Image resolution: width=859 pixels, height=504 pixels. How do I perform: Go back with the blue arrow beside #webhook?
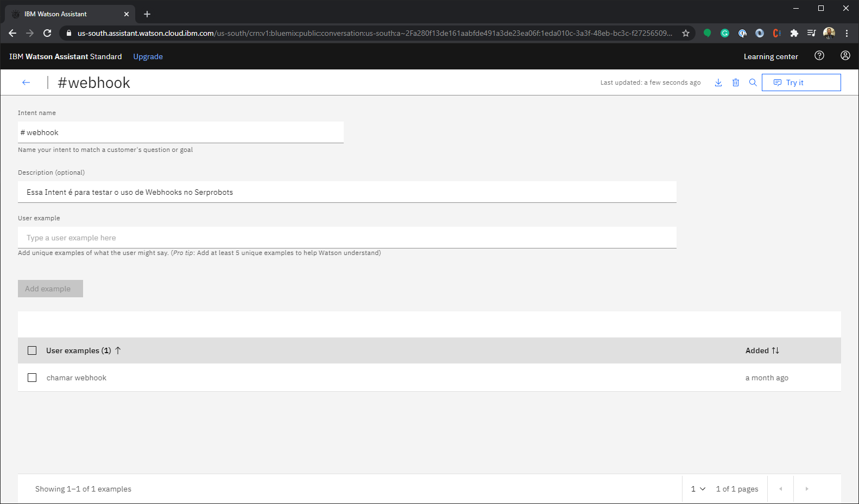(26, 82)
